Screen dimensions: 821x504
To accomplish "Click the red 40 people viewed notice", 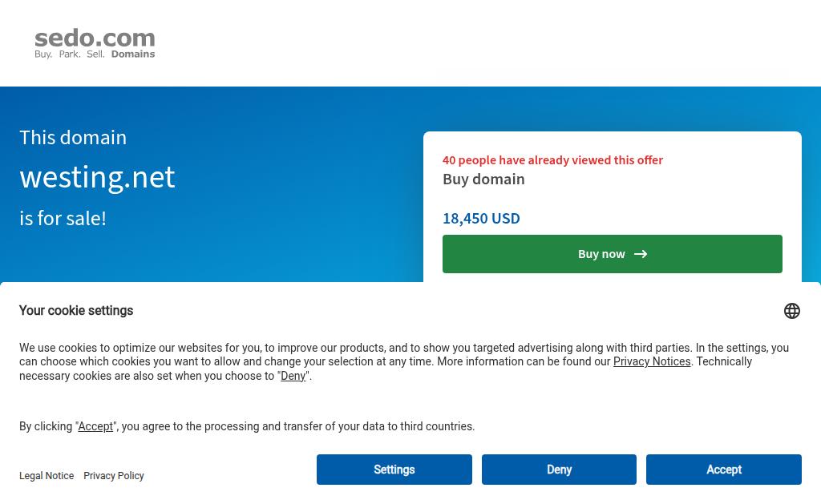I will point(552,159).
